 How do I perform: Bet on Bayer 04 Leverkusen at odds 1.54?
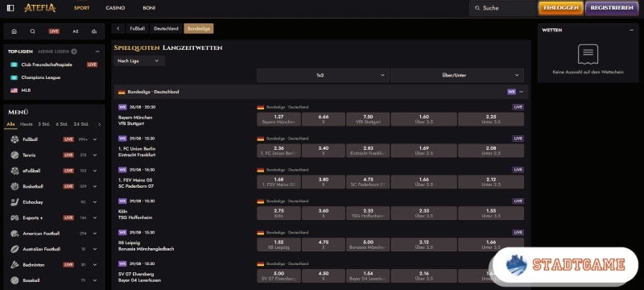coord(368,276)
